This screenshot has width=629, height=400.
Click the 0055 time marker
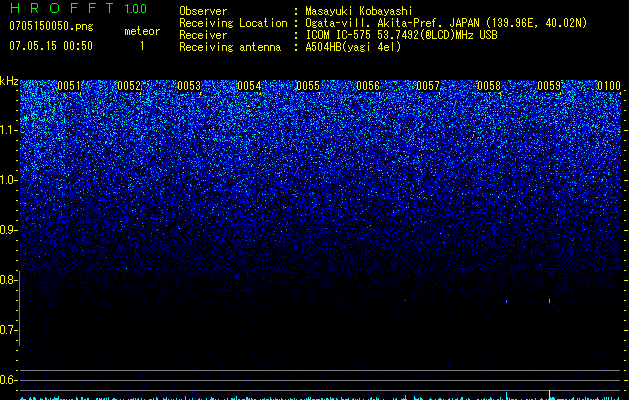(x=308, y=86)
